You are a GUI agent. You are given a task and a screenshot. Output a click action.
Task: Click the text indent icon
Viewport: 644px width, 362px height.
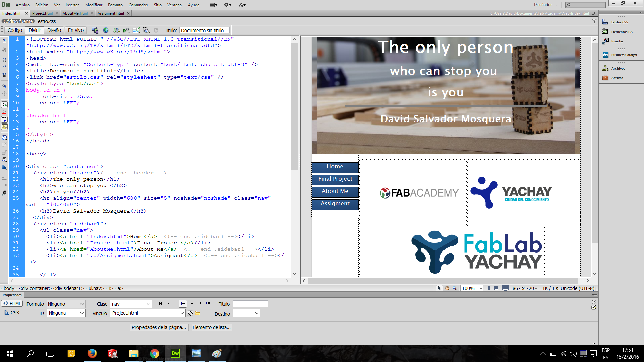[x=208, y=304]
